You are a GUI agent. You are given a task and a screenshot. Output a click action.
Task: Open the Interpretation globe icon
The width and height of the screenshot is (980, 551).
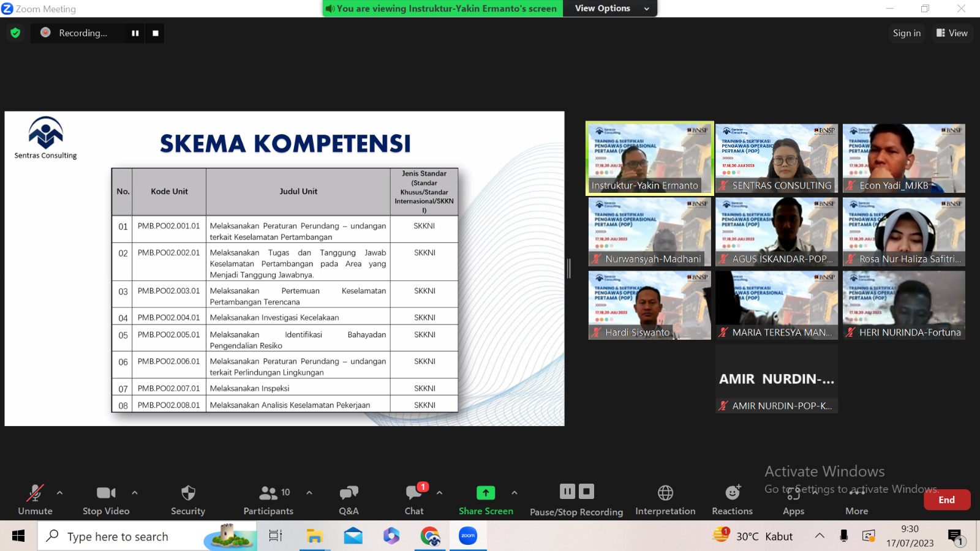coord(665,492)
